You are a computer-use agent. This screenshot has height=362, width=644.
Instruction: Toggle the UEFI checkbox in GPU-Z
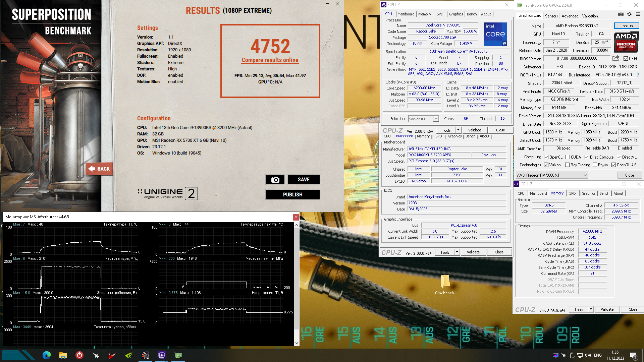click(626, 58)
